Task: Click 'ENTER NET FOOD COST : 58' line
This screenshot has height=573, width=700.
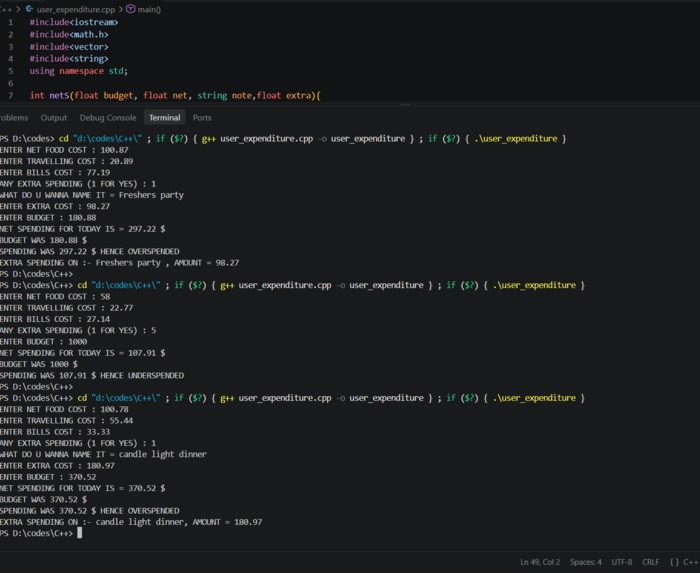Action: tap(55, 297)
